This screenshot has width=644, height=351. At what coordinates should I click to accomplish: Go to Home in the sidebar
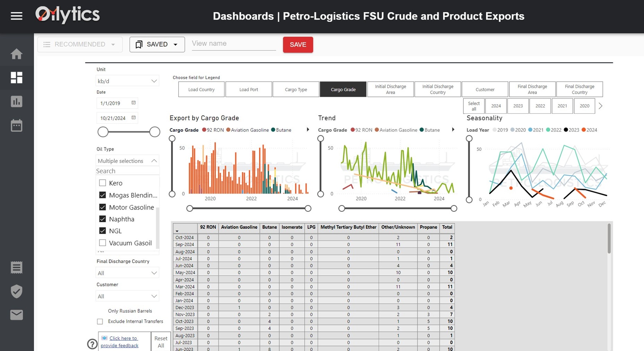click(x=16, y=54)
